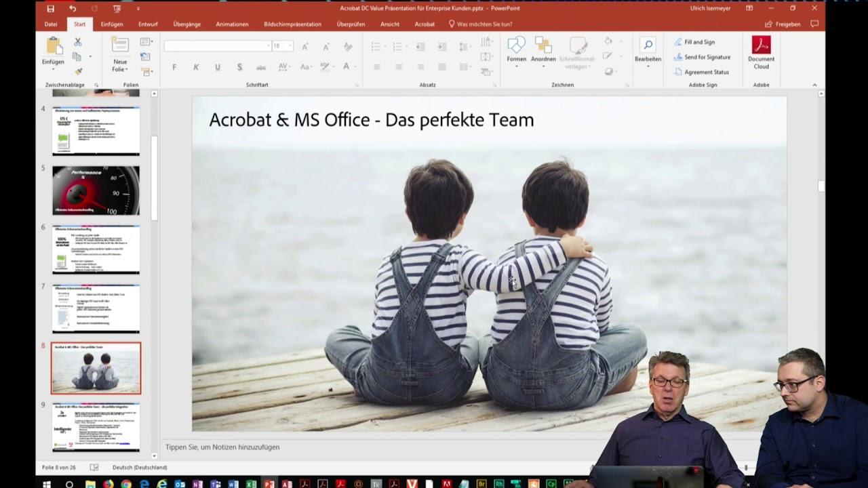Open line spacing dropdown

click(x=465, y=46)
